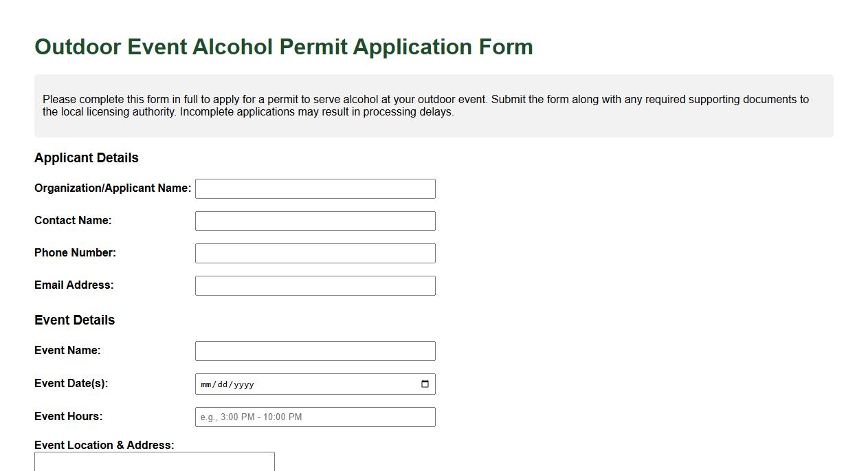Click the Applicant Details section heading
This screenshot has height=471, width=868.
click(x=86, y=157)
